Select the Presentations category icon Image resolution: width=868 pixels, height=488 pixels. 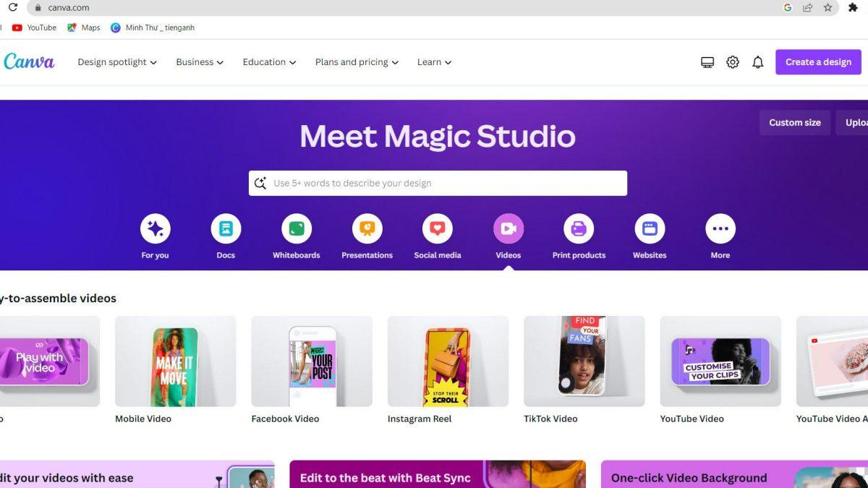[x=367, y=228]
